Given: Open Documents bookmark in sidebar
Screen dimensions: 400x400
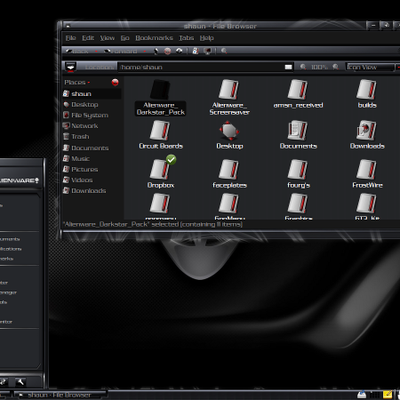Looking at the screenshot, I should 92,148.
